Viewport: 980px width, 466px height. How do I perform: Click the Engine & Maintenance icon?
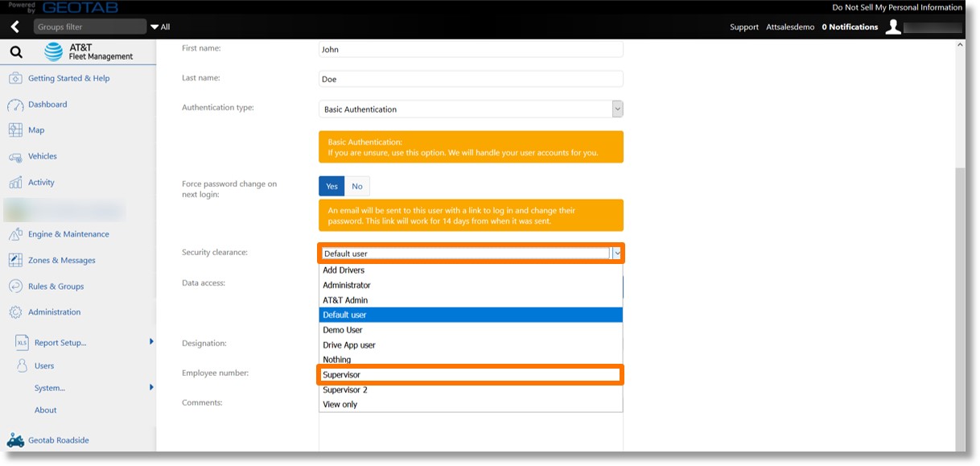(x=15, y=234)
